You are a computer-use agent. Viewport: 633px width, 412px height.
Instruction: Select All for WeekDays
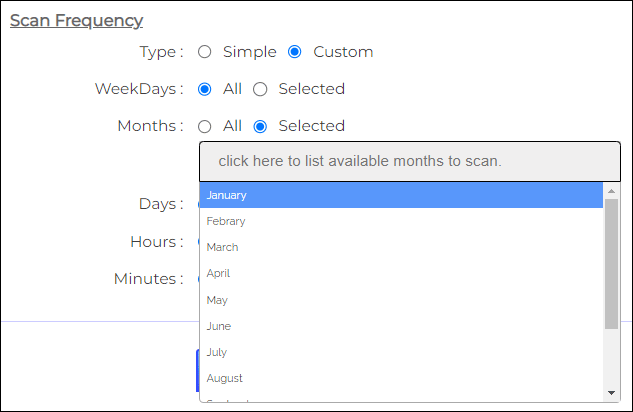pyautogui.click(x=205, y=89)
